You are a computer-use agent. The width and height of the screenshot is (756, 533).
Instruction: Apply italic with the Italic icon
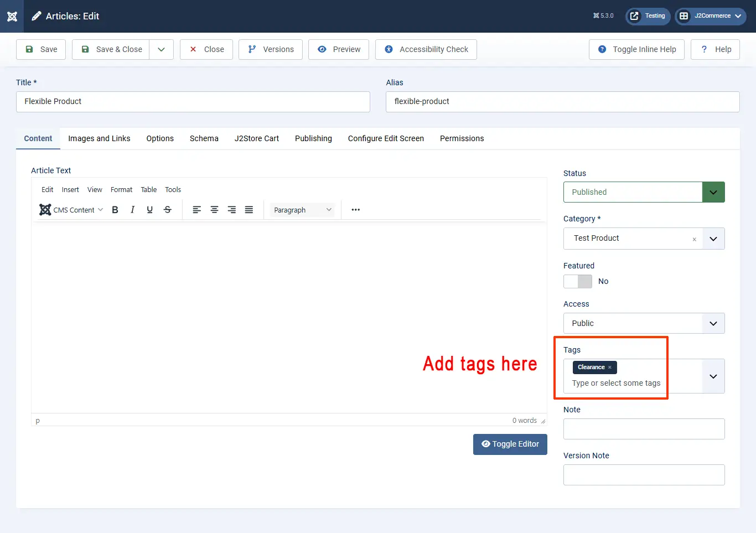pos(132,210)
